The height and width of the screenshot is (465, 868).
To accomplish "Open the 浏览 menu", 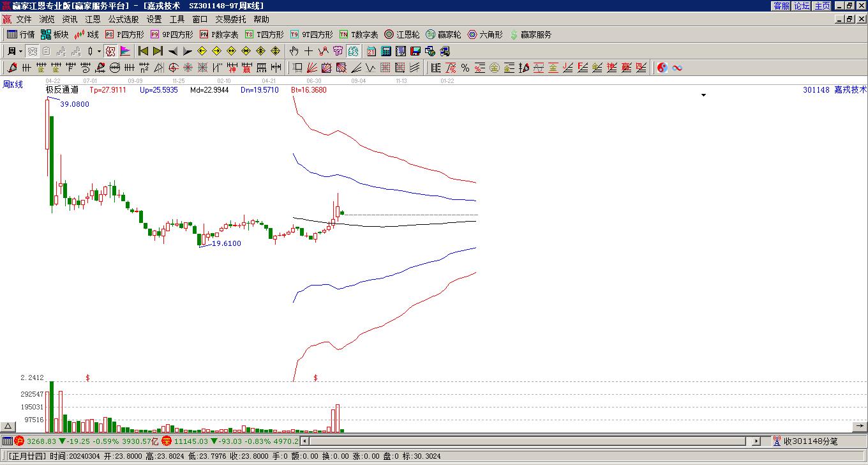I will point(47,19).
